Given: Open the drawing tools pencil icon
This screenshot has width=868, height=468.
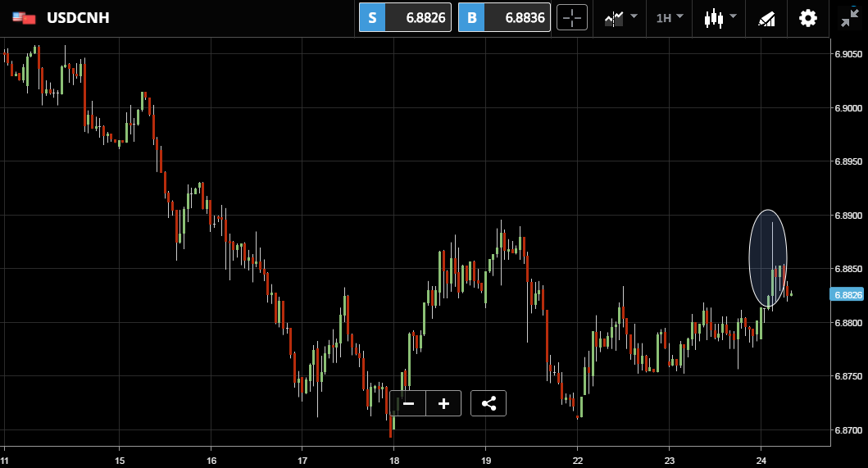Looking at the screenshot, I should 766,19.
